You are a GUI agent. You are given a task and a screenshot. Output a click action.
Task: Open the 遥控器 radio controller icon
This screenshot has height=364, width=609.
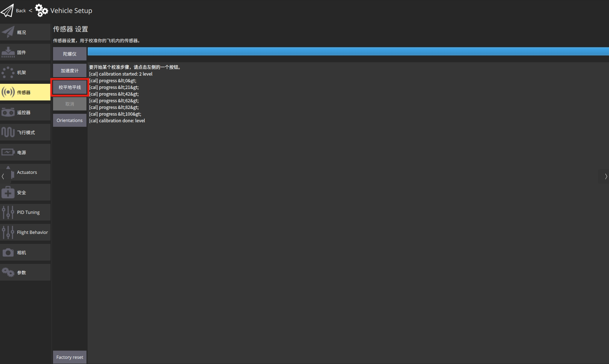tap(8, 112)
